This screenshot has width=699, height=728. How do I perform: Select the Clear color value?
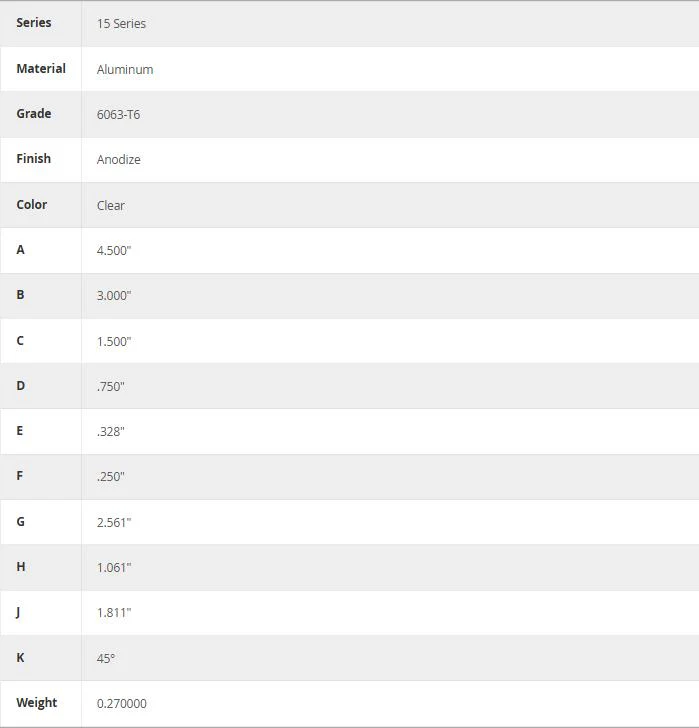tap(110, 206)
